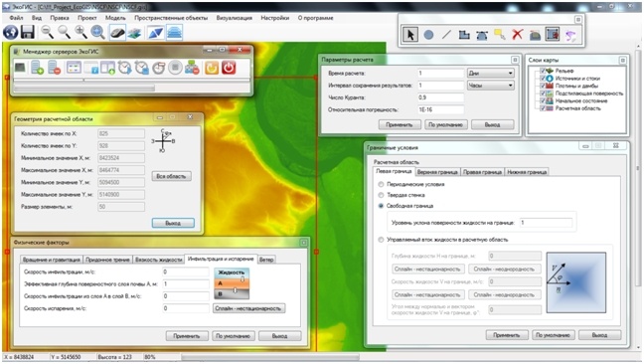The width and height of the screenshot is (644, 364).
Task: Uncheck the Рельеф layer checkbox
Action: 543,71
